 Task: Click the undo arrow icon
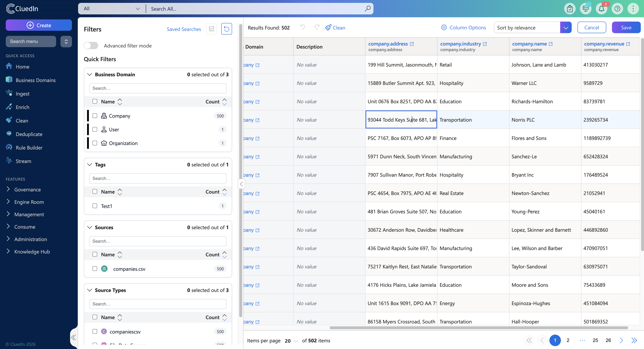pyautogui.click(x=303, y=27)
